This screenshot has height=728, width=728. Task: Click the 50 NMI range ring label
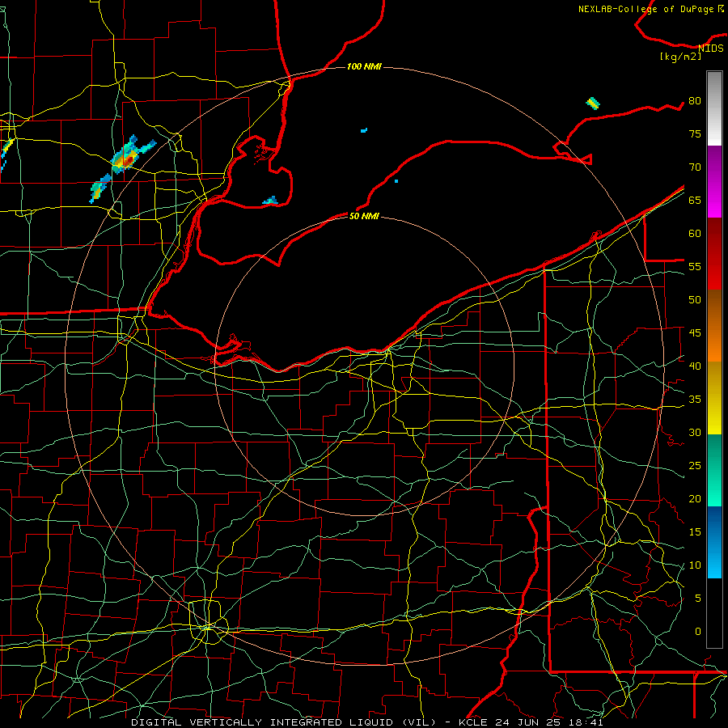point(364,216)
